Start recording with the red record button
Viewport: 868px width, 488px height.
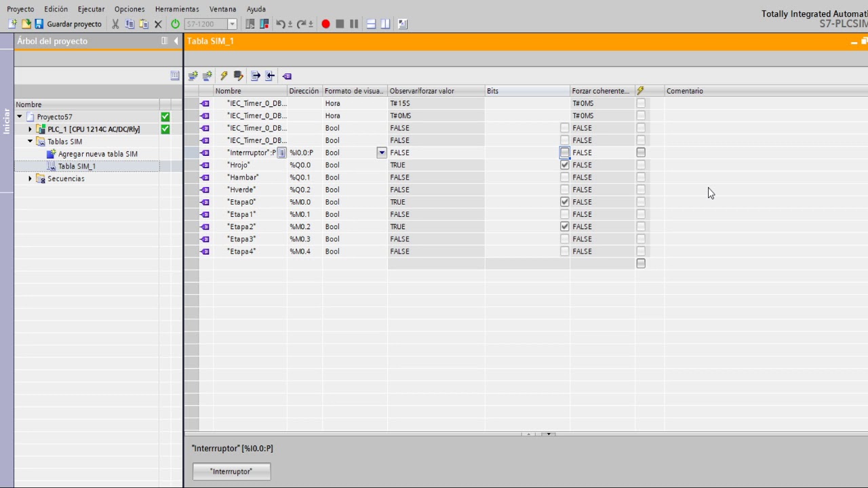click(x=325, y=24)
